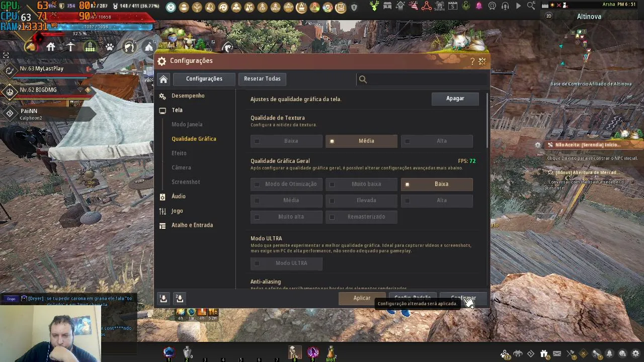644x362 pixels.
Task: Open the Câmera submenu
Action: point(181,168)
